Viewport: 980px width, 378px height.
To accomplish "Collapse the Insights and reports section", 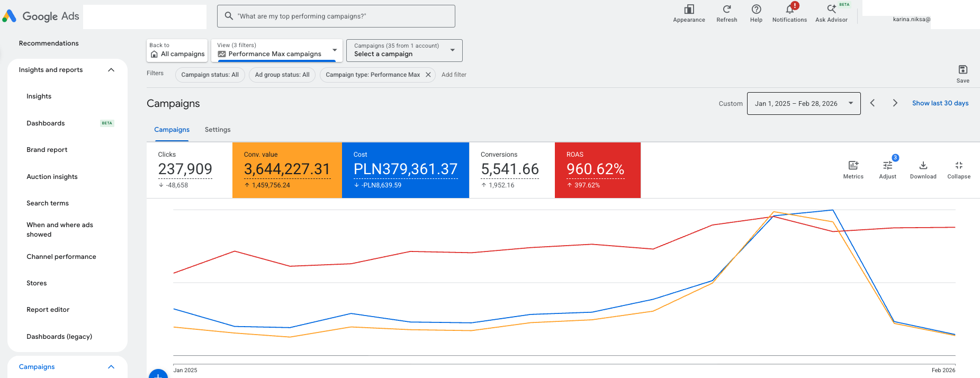I will (x=111, y=70).
